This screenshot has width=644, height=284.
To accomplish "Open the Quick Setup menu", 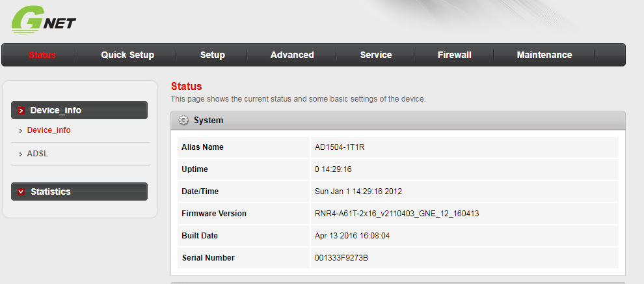I will [127, 55].
